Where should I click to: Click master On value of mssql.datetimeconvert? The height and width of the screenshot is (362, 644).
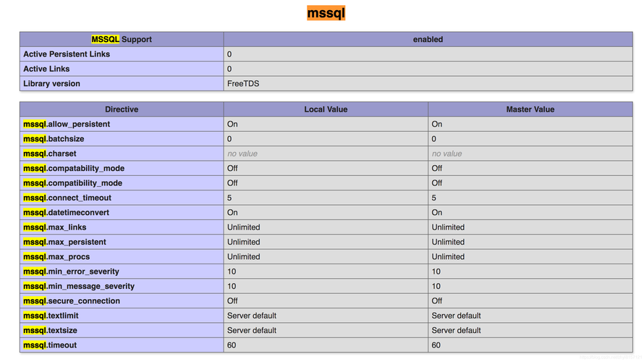437,213
